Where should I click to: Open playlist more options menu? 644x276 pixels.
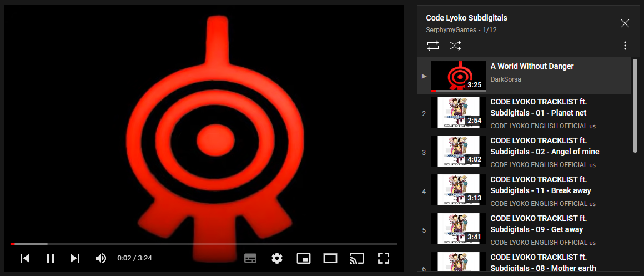click(x=625, y=46)
